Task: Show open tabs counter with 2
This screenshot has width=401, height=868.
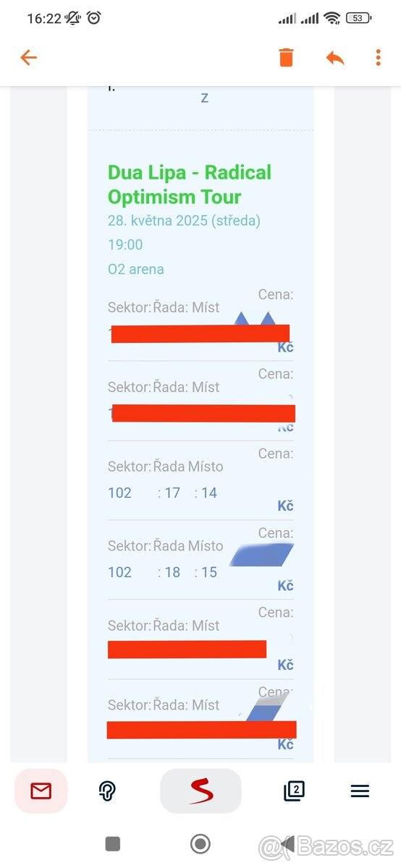Action: [294, 791]
